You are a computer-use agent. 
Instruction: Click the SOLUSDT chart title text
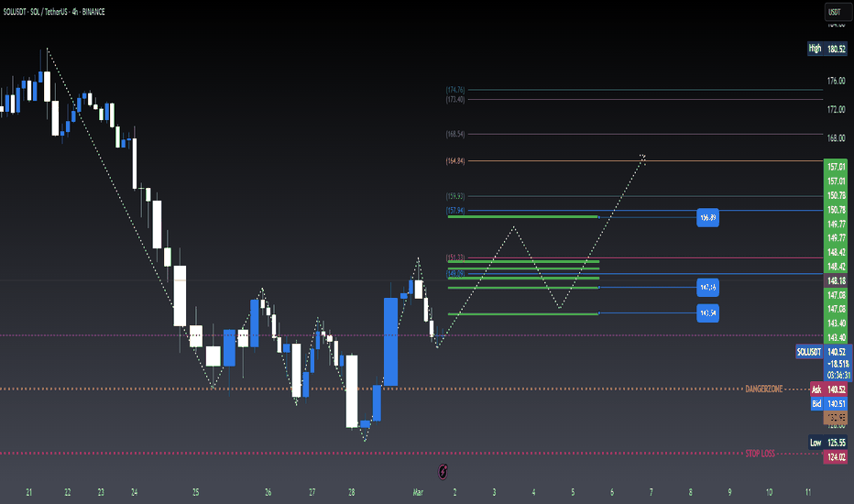[54, 11]
